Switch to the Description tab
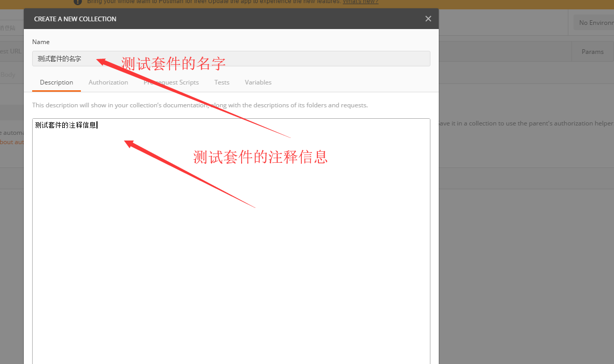This screenshot has width=614, height=364. (57, 82)
